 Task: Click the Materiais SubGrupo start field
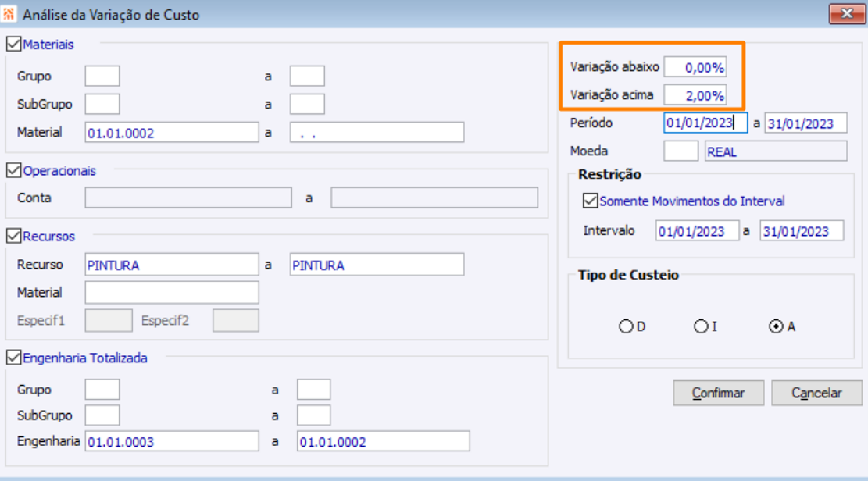click(102, 104)
